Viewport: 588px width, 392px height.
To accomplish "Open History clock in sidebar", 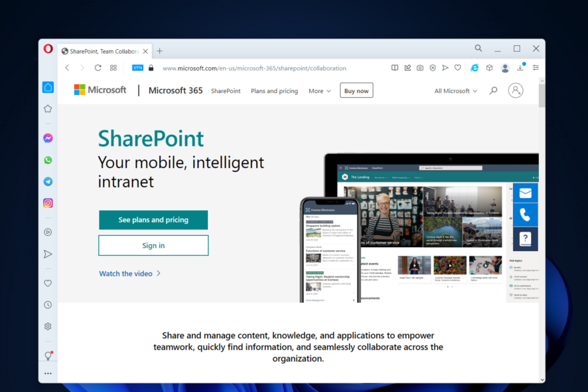I will pyautogui.click(x=48, y=305).
